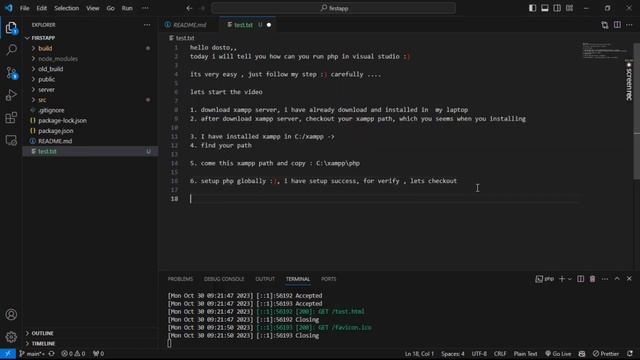Open errors and warnings count in status bar
Image resolution: width=640 pixels, height=360 pixels.
73,353
